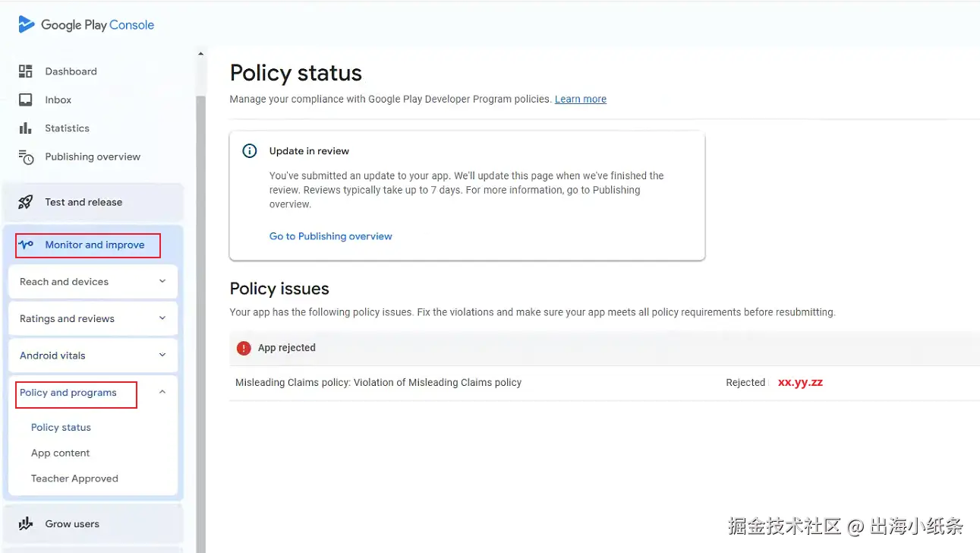Click the sidebar scrollbar up arrow
This screenshot has height=553, width=980.
coord(200,54)
